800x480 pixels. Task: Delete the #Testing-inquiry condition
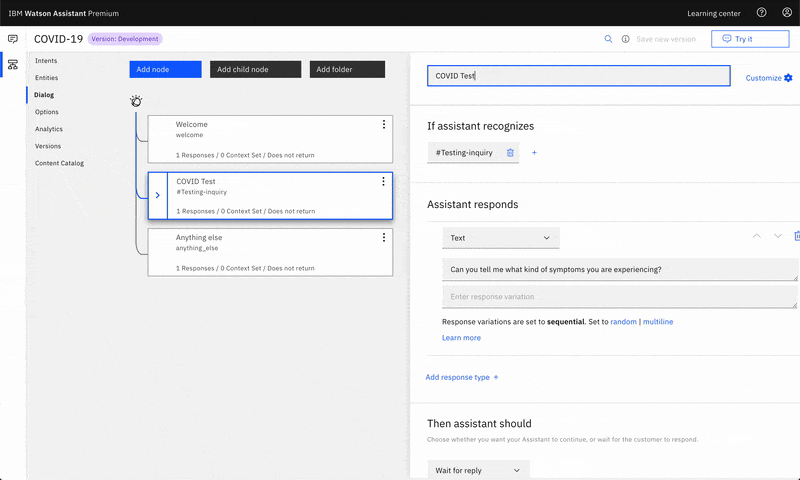(x=510, y=153)
